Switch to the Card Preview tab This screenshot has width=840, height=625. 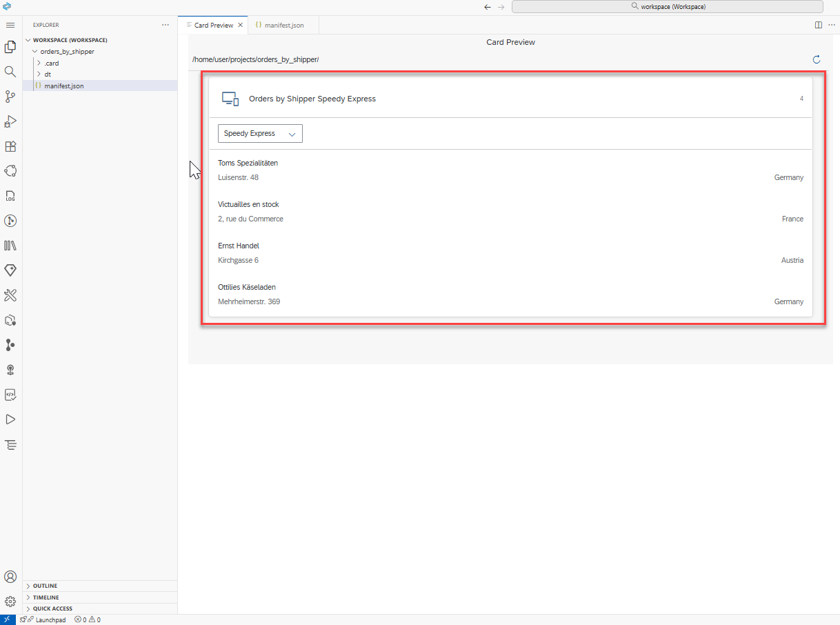point(213,25)
